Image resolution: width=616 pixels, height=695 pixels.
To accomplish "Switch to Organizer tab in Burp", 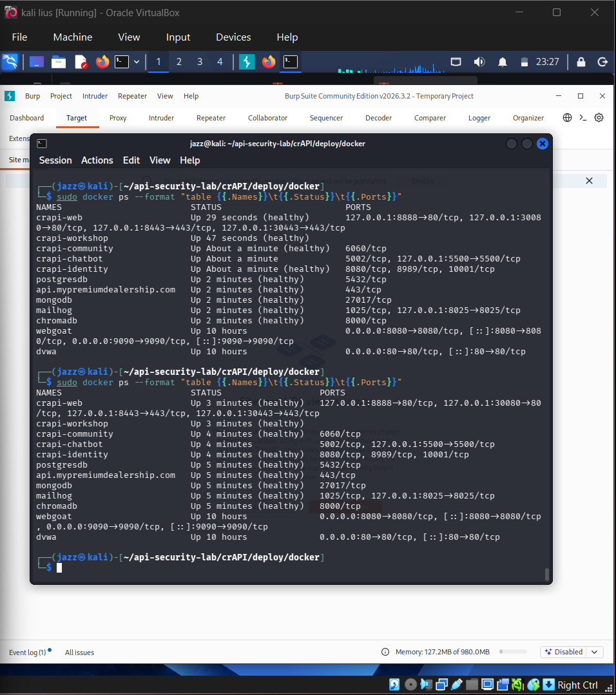I will click(528, 118).
